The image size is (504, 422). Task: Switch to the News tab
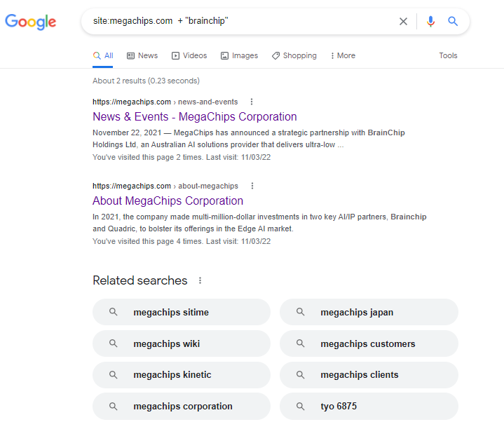coord(142,55)
